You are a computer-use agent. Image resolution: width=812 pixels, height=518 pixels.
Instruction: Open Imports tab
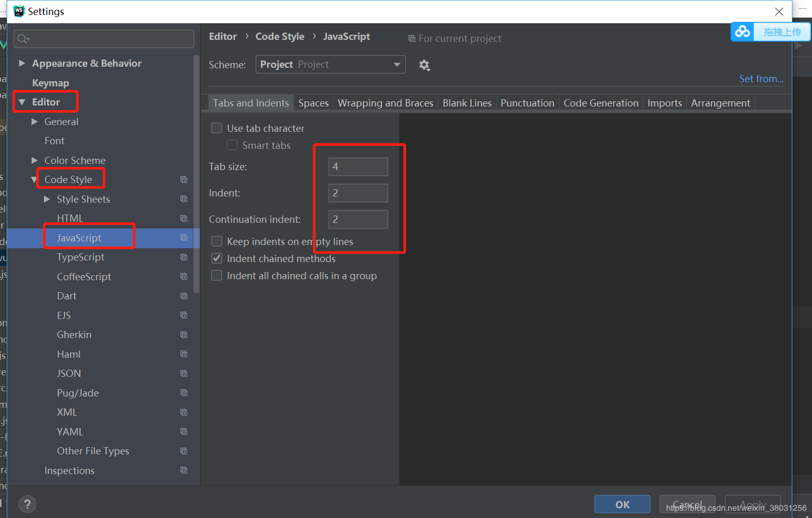(x=665, y=103)
